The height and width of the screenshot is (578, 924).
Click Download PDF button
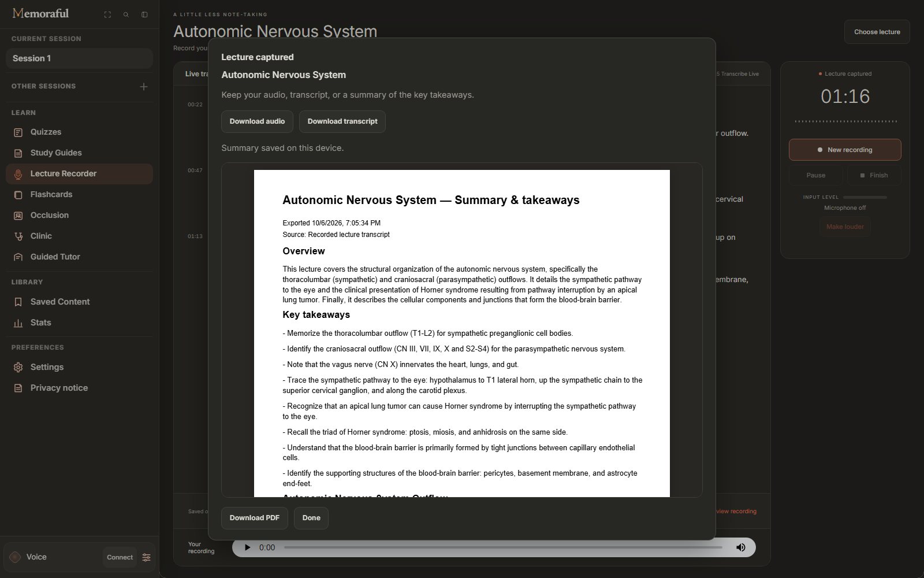click(x=255, y=518)
